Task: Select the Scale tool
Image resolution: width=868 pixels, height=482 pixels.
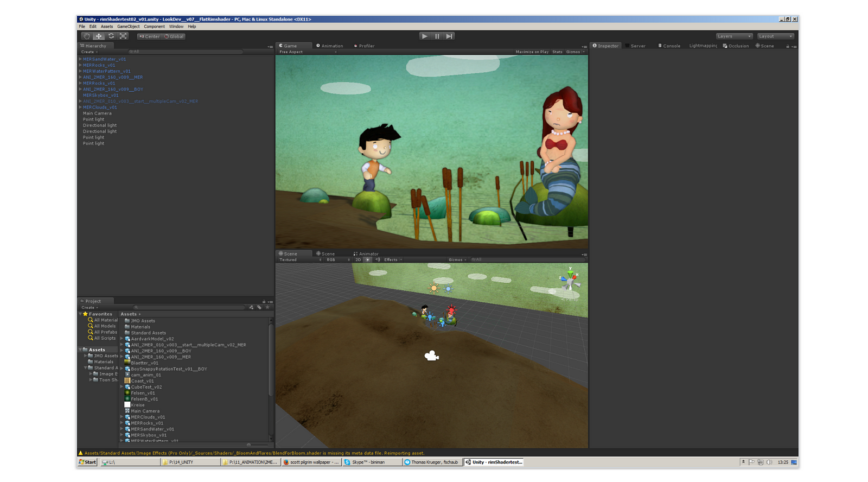Action: pos(123,36)
